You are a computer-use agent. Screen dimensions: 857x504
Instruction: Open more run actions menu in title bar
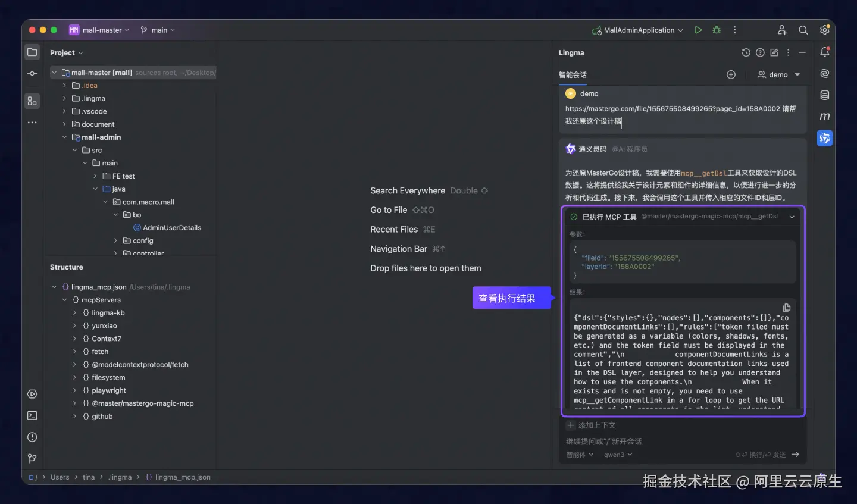[x=735, y=30]
